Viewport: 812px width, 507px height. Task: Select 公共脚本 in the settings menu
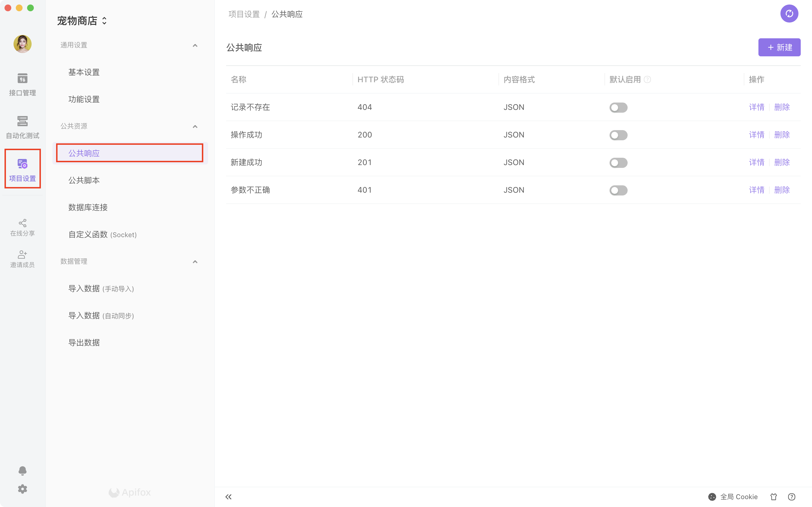point(84,180)
